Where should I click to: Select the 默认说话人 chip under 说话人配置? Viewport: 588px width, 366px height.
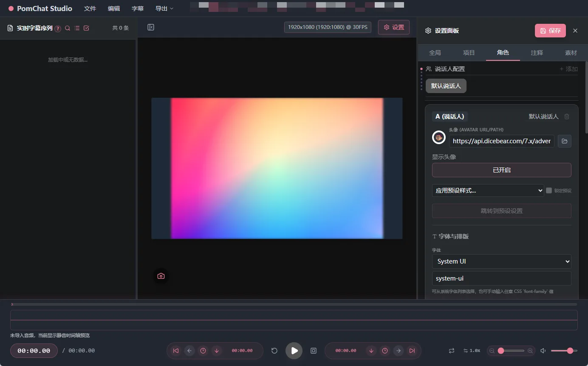tap(446, 86)
